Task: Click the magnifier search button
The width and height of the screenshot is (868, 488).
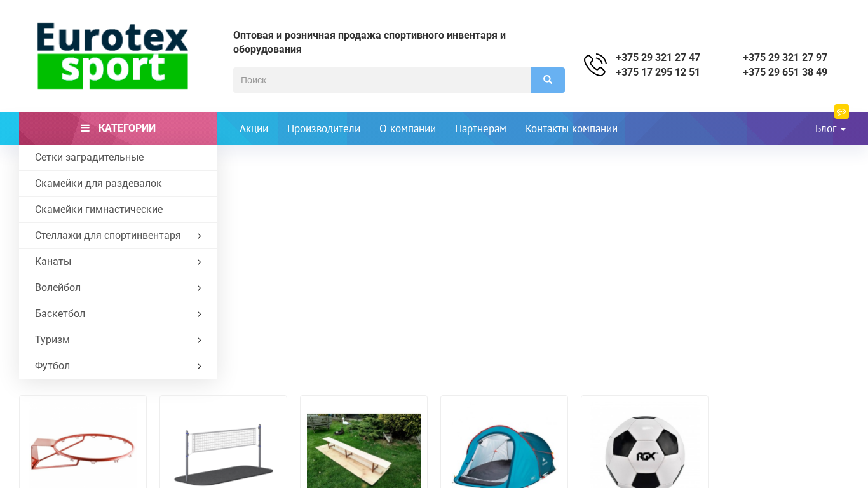Action: pos(548,80)
